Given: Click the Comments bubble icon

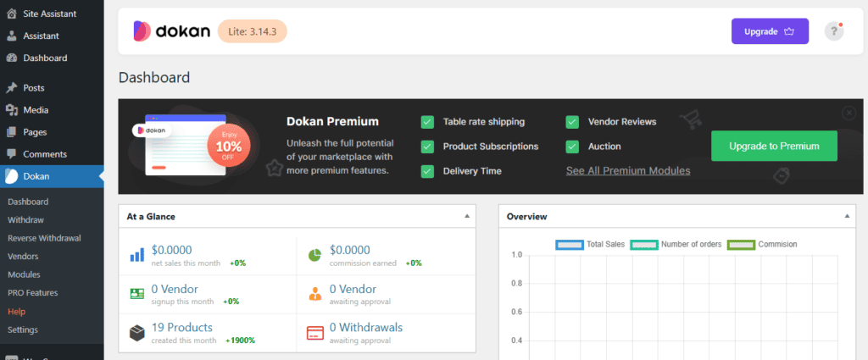Looking at the screenshot, I should [x=11, y=154].
